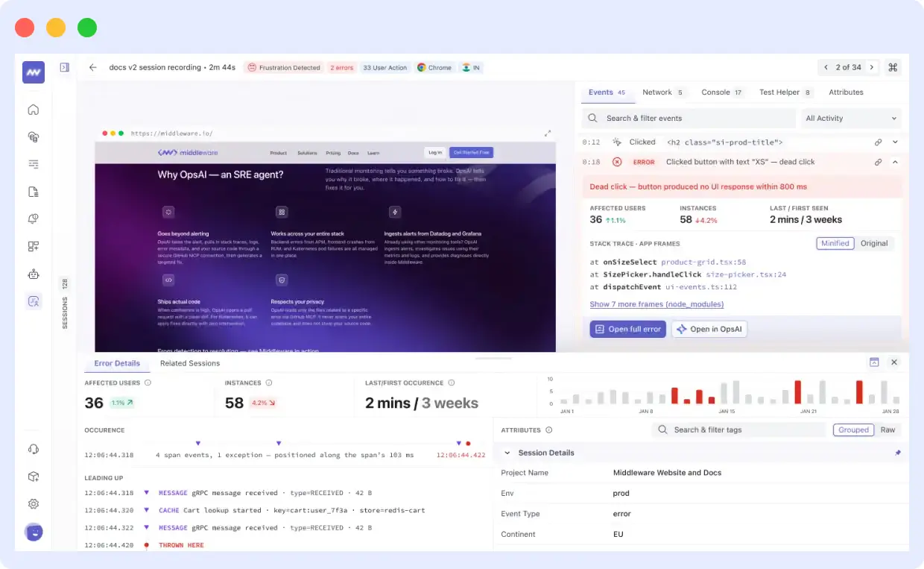Click the tallest red bar near JAN 21
Viewport: 924px width, 569px height.
coord(797,392)
